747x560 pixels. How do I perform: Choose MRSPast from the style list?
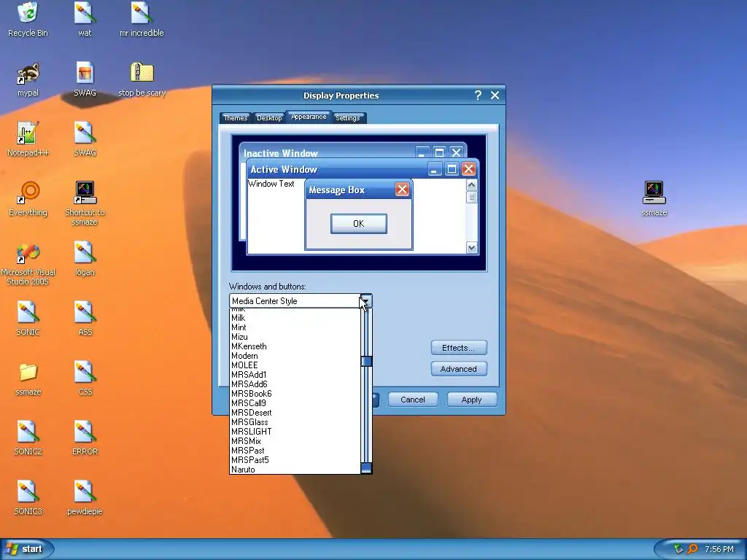point(295,451)
